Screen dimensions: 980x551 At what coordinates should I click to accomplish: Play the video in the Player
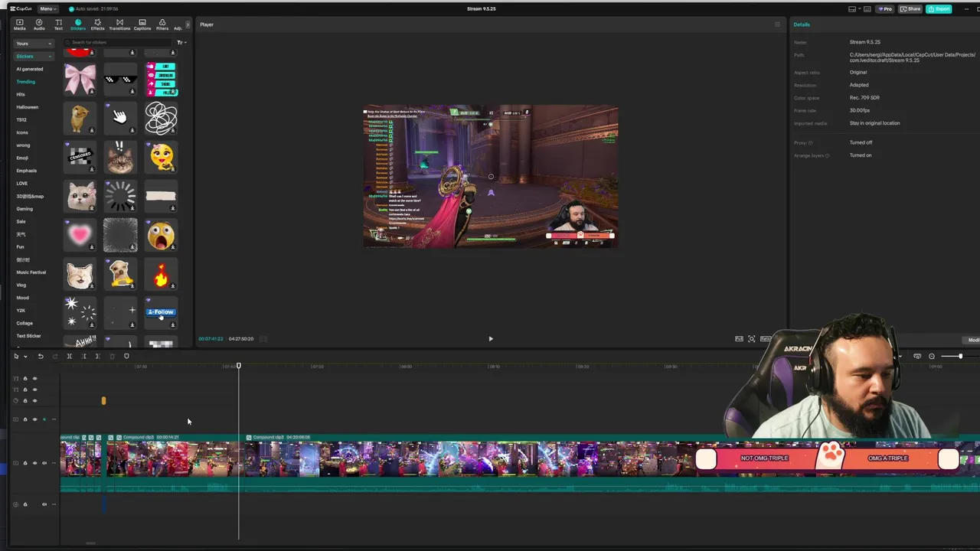tap(491, 339)
